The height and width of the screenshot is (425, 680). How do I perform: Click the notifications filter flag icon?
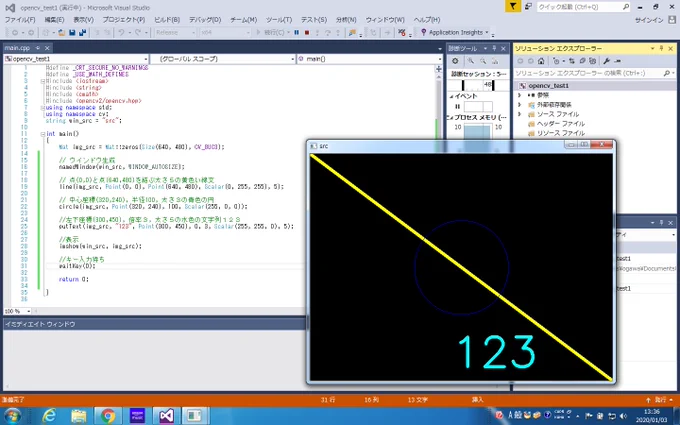pos(513,6)
